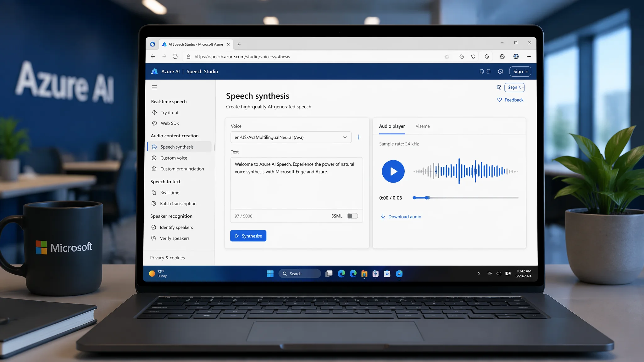The height and width of the screenshot is (362, 644).
Task: Open Identify speakers in the sidebar
Action: click(x=176, y=227)
